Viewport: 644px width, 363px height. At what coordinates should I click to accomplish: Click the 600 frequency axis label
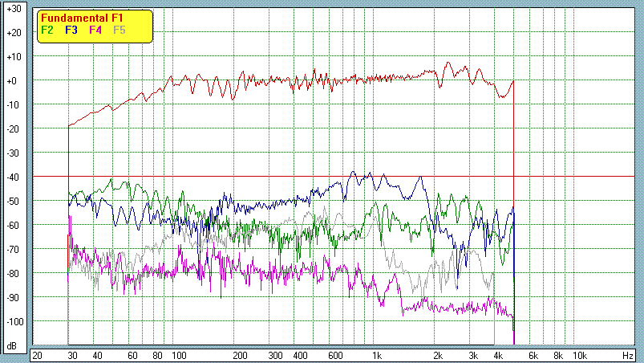click(335, 356)
